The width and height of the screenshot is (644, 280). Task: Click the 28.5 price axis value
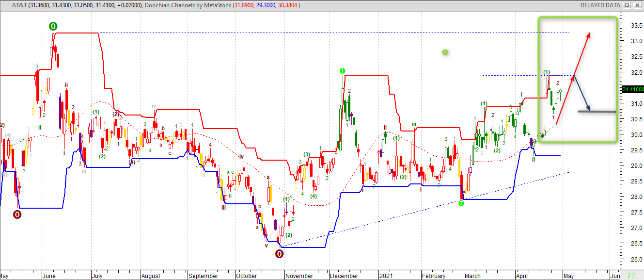click(x=636, y=181)
